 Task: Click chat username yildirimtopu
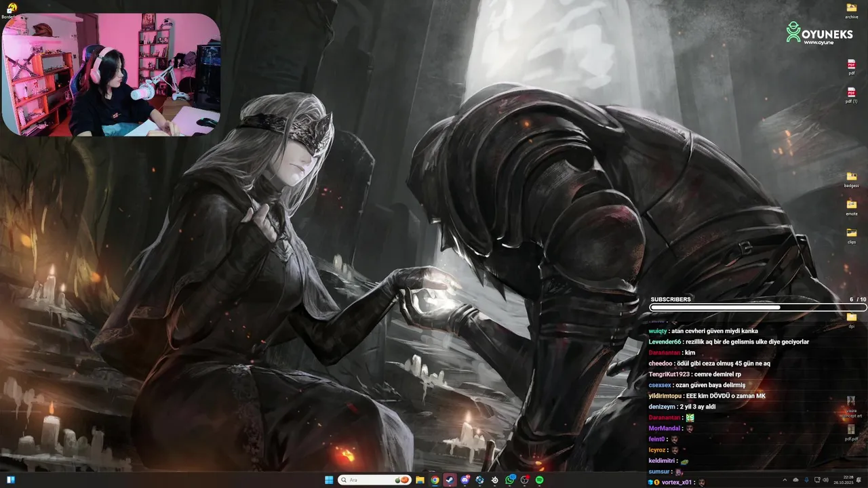tap(665, 396)
